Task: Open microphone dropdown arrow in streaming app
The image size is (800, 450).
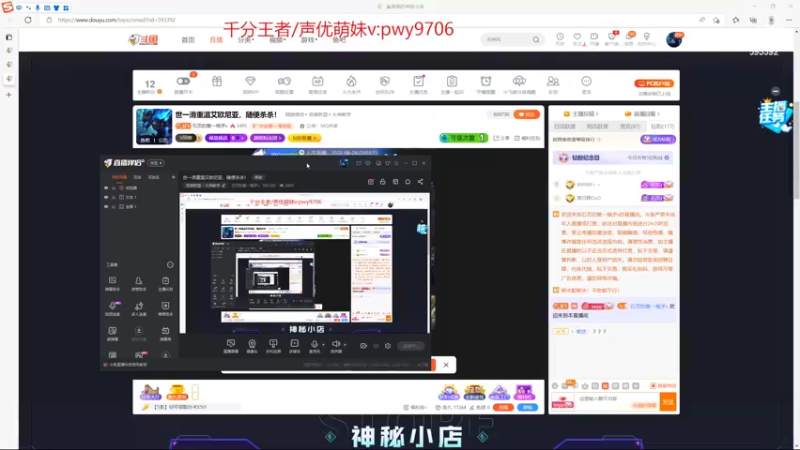Action: coord(323,344)
